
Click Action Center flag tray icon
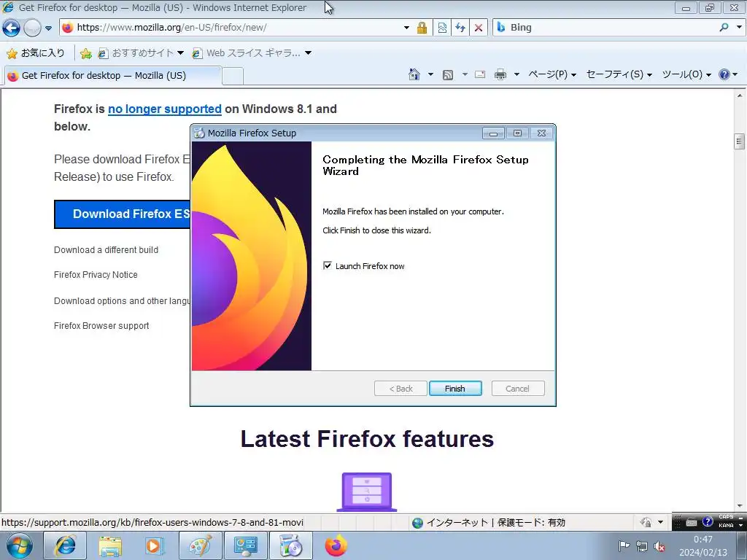(624, 546)
